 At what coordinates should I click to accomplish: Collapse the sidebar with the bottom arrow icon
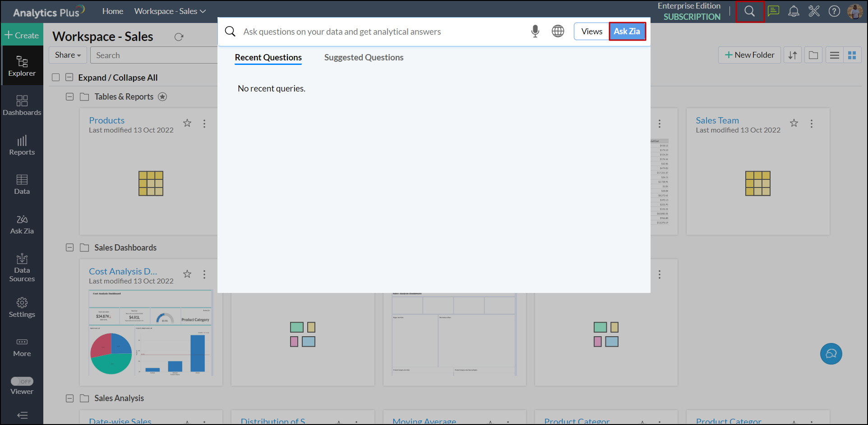22,415
